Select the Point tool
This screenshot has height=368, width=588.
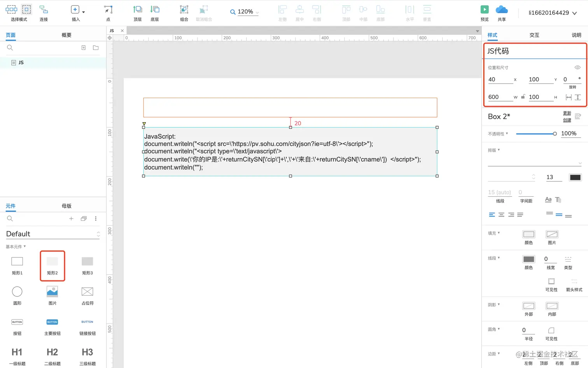pyautogui.click(x=108, y=13)
